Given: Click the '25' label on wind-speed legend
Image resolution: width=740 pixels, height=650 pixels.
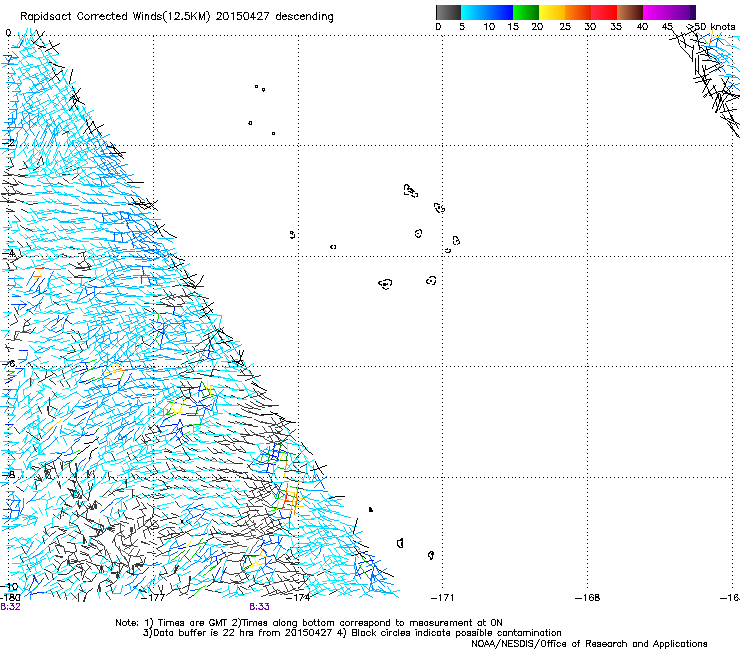Looking at the screenshot, I should click(x=565, y=27).
